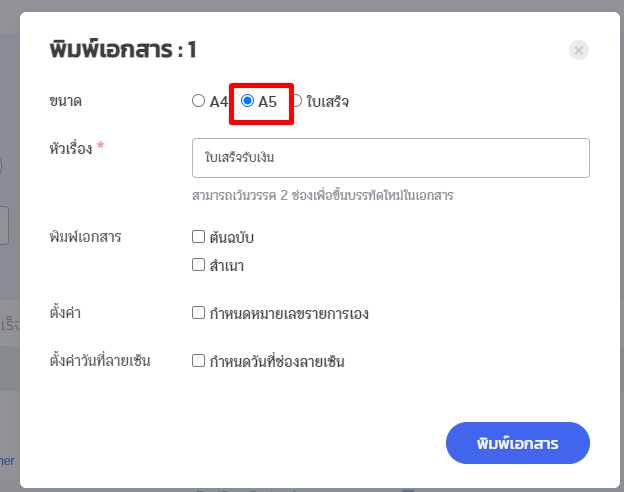Close the print document dialog
This screenshot has width=624, height=492.
579,50
